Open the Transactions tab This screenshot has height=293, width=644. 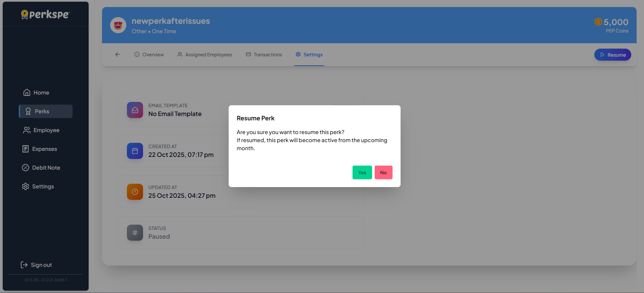pyautogui.click(x=264, y=55)
